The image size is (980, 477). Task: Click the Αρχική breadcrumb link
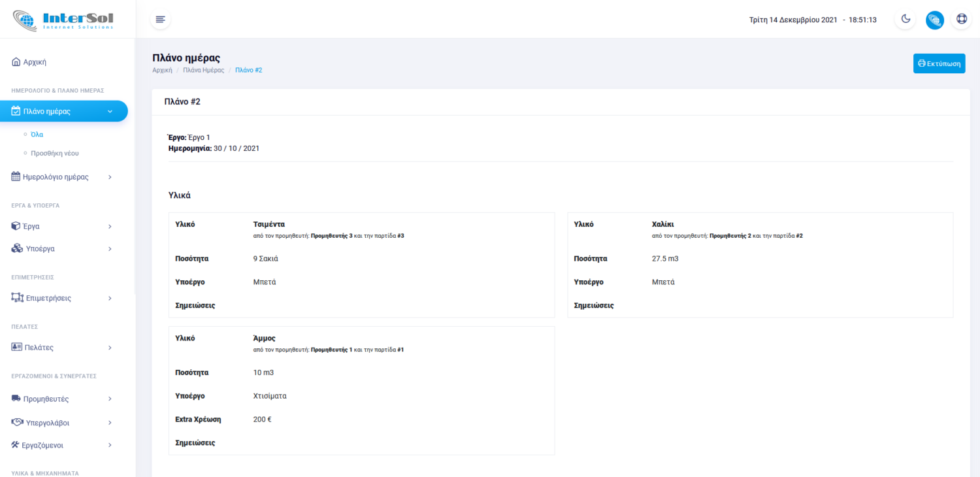(162, 70)
